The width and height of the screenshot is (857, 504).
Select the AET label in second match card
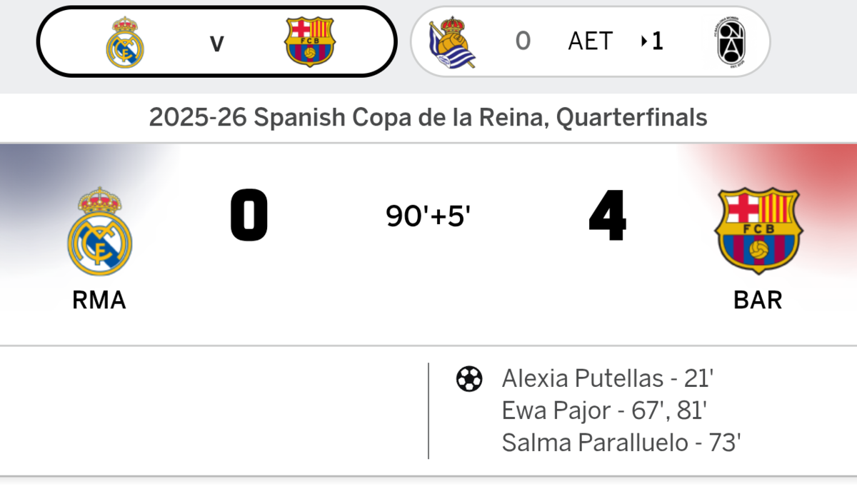point(590,41)
